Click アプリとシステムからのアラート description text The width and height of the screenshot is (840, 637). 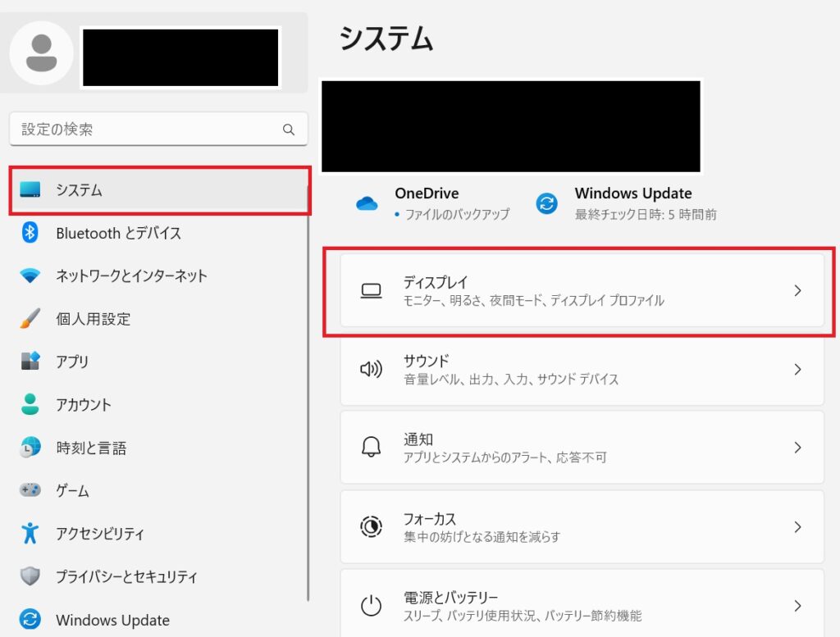[504, 457]
